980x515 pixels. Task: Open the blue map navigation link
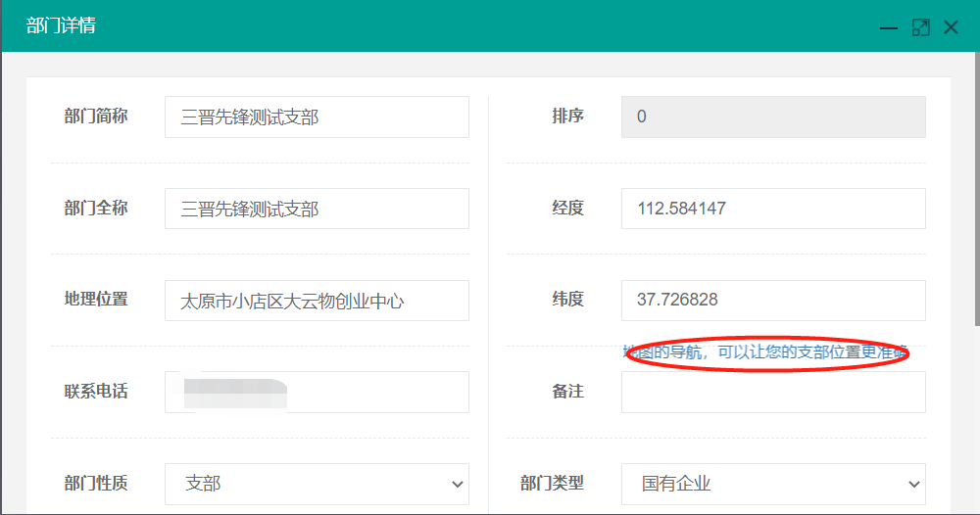pyautogui.click(x=765, y=352)
